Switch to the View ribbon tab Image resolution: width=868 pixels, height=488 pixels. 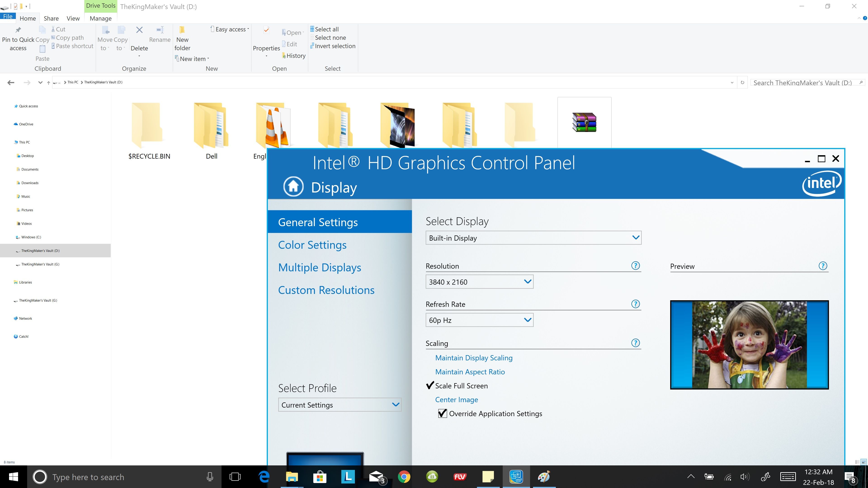click(73, 19)
